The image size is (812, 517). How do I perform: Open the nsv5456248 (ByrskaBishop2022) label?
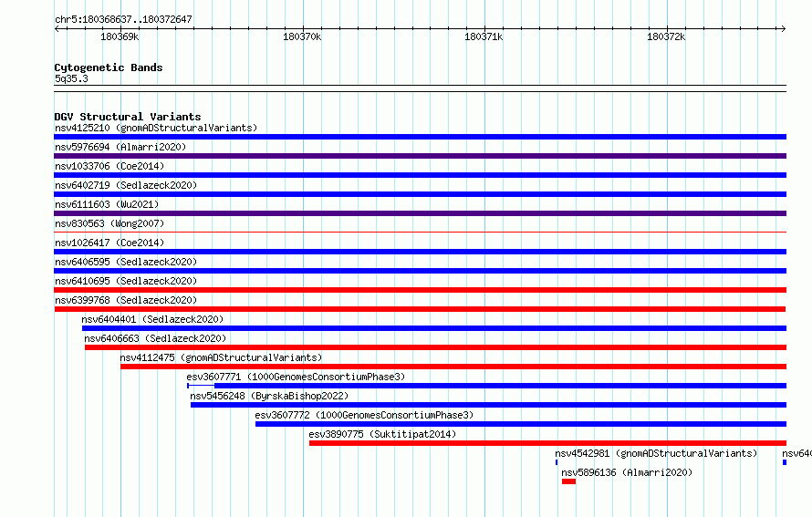click(x=269, y=396)
